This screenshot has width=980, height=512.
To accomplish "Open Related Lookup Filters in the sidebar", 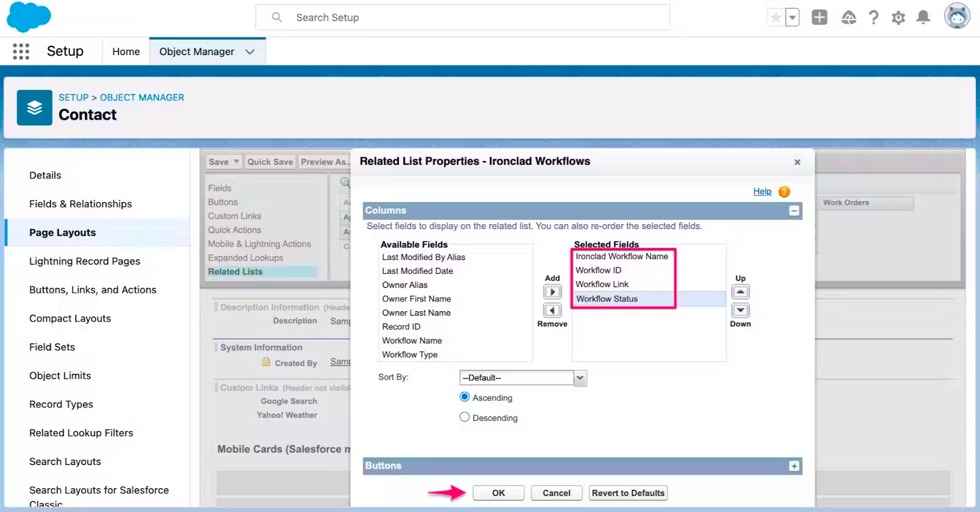I will coord(81,433).
